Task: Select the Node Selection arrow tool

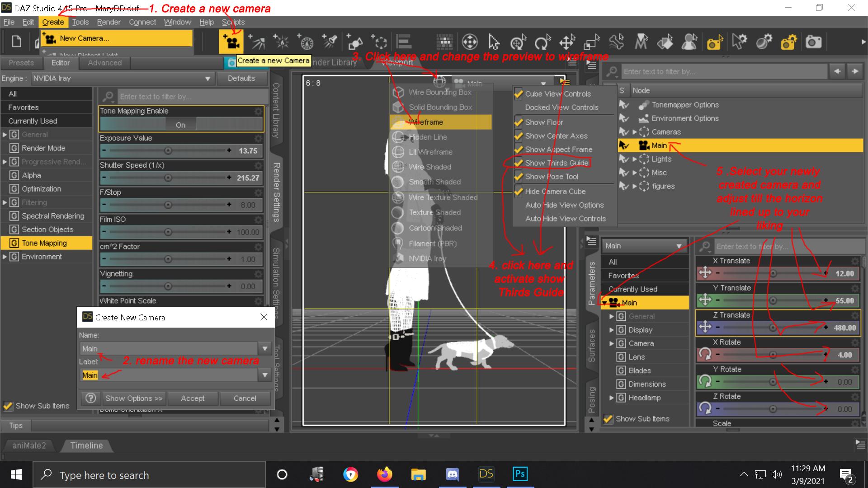Action: click(x=494, y=42)
